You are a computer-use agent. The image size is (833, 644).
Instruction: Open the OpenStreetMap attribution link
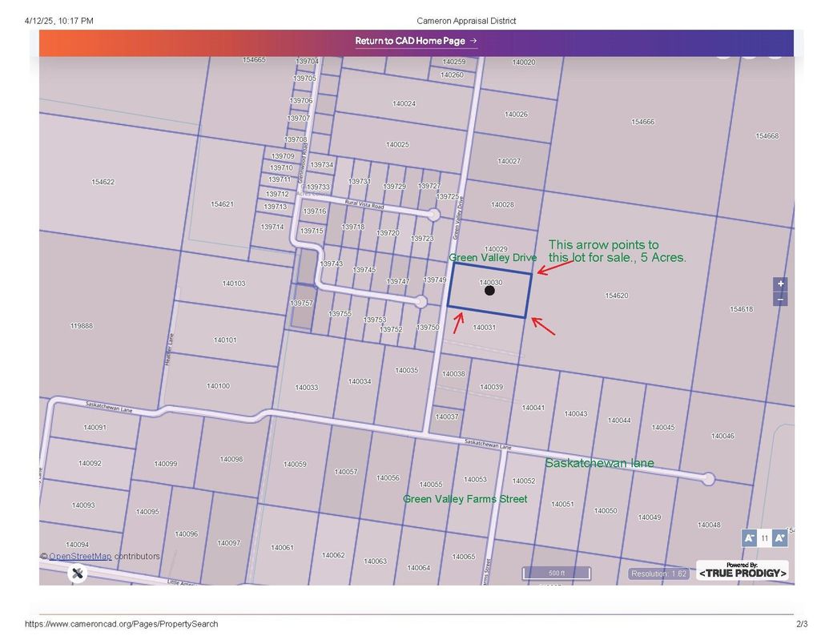coord(80,556)
